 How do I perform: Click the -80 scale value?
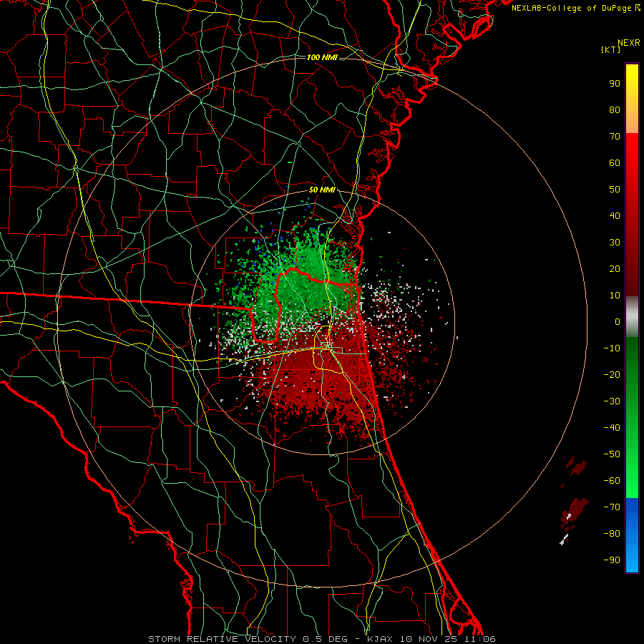[x=612, y=534]
